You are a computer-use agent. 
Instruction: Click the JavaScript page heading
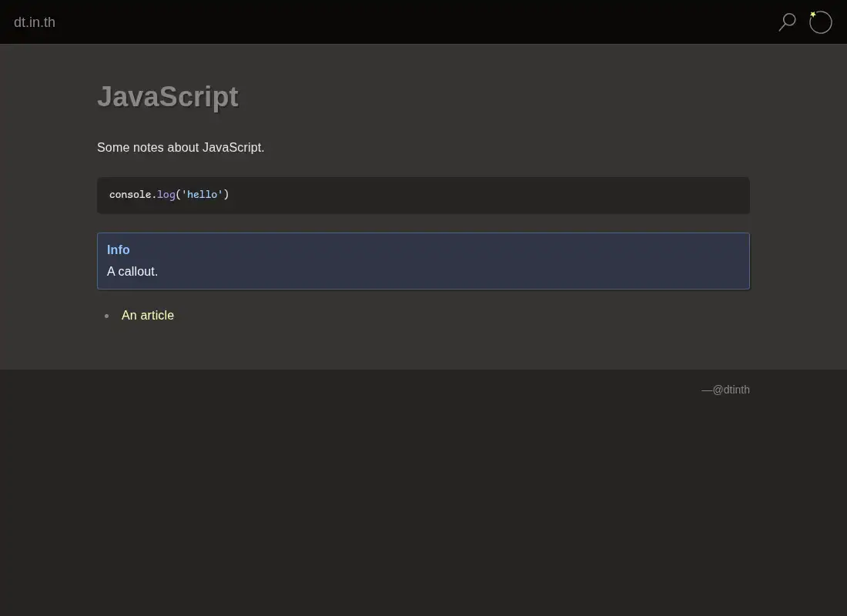click(167, 97)
